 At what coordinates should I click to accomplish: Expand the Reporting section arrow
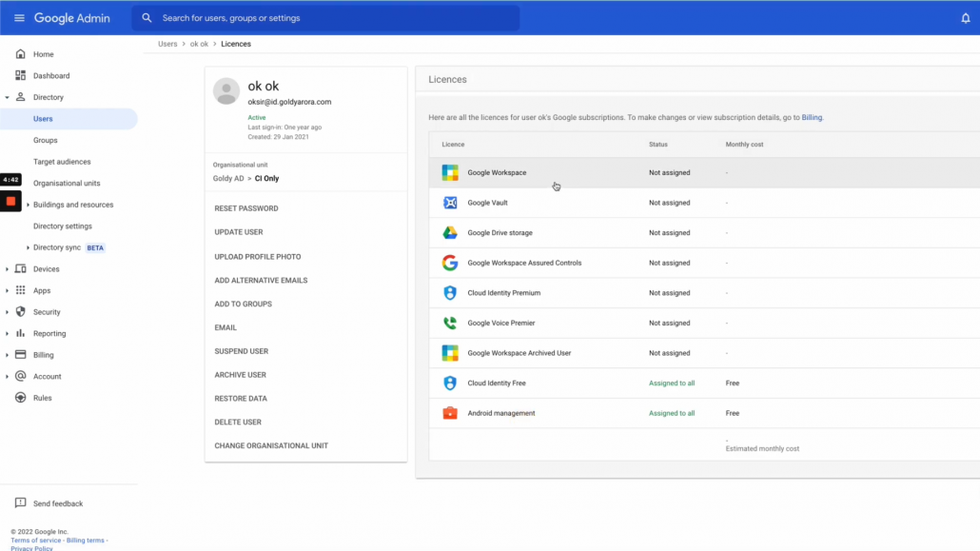tap(7, 333)
